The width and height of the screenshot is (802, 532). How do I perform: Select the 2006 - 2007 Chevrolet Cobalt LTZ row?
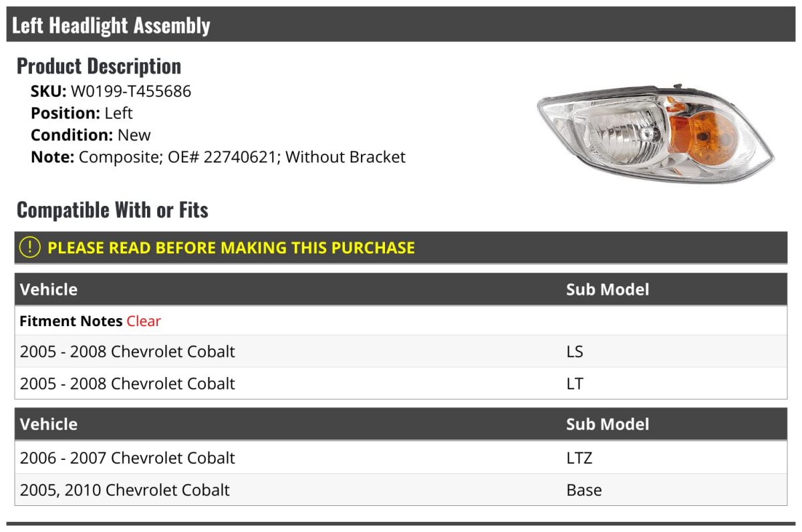[x=401, y=458]
